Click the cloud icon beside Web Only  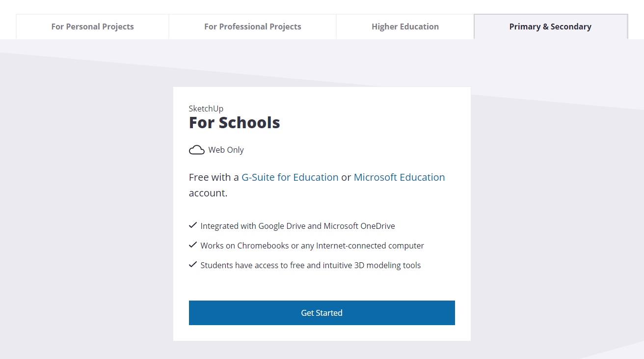[x=197, y=150]
